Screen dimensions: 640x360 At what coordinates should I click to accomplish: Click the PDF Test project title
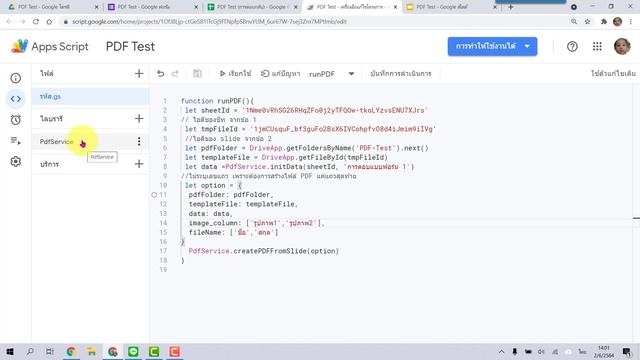[130, 47]
